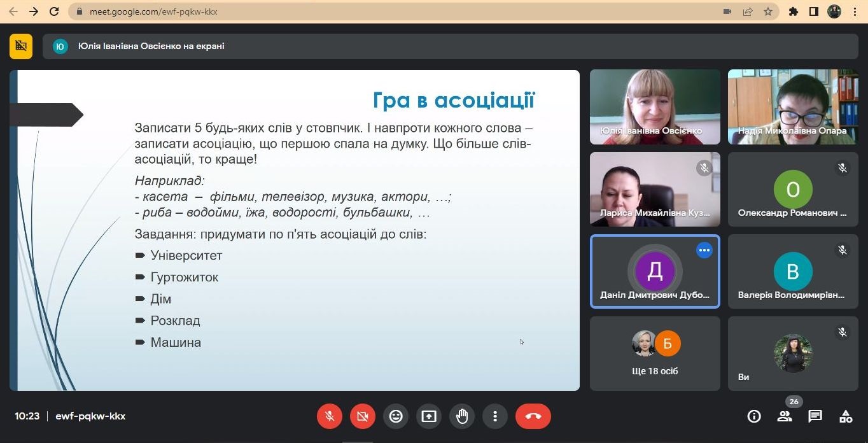
Task: Open the emoji reactions button
Action: pos(396,416)
